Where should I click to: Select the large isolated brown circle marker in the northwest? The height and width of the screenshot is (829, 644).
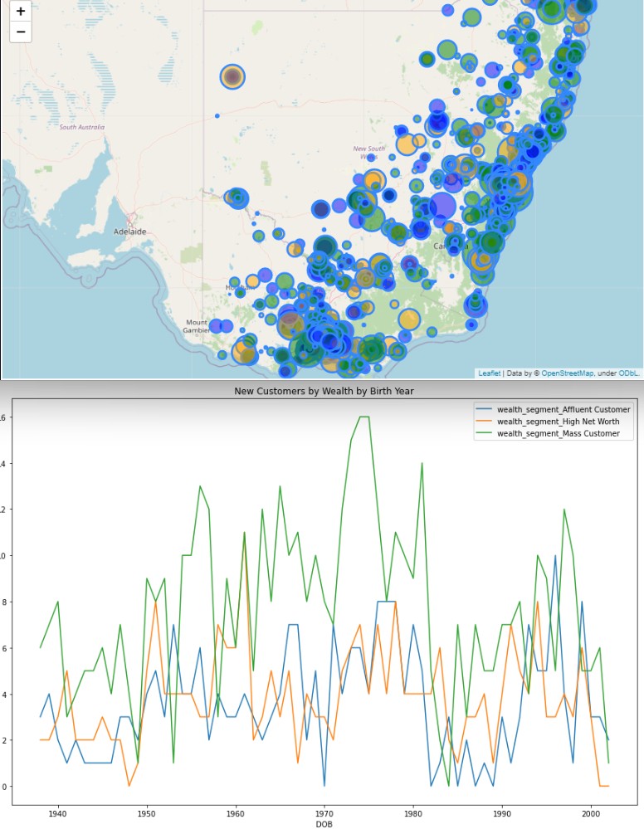point(232,77)
